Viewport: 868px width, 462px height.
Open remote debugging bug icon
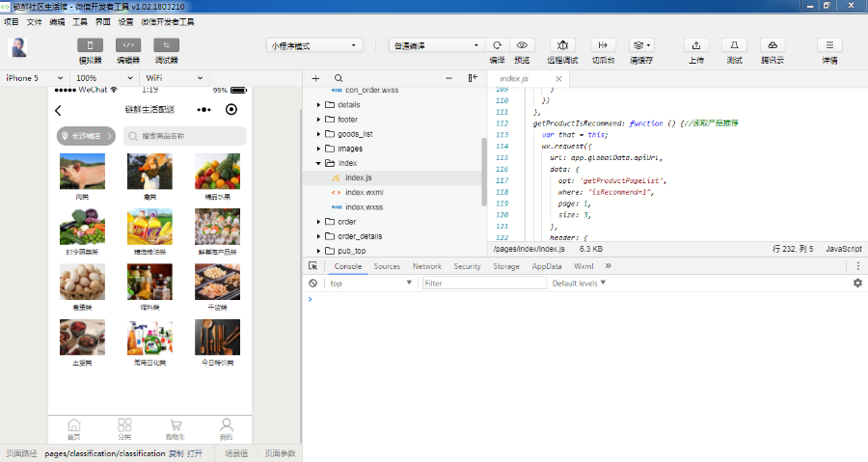point(563,45)
